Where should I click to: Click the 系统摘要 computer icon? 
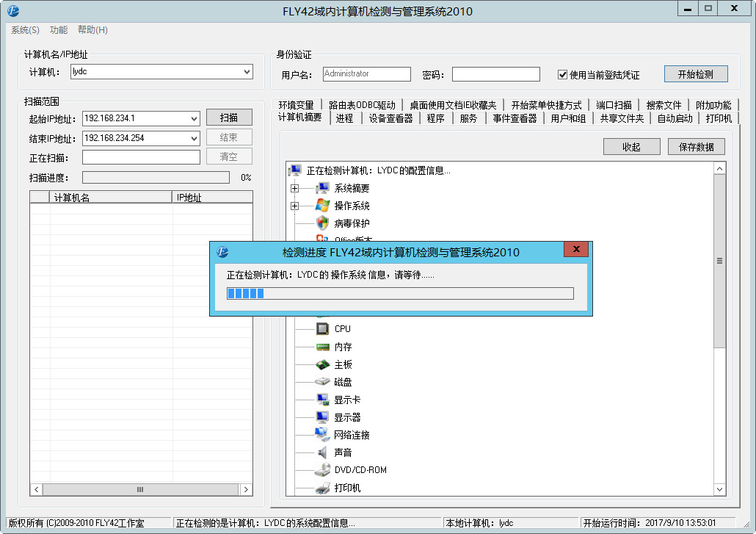click(322, 188)
